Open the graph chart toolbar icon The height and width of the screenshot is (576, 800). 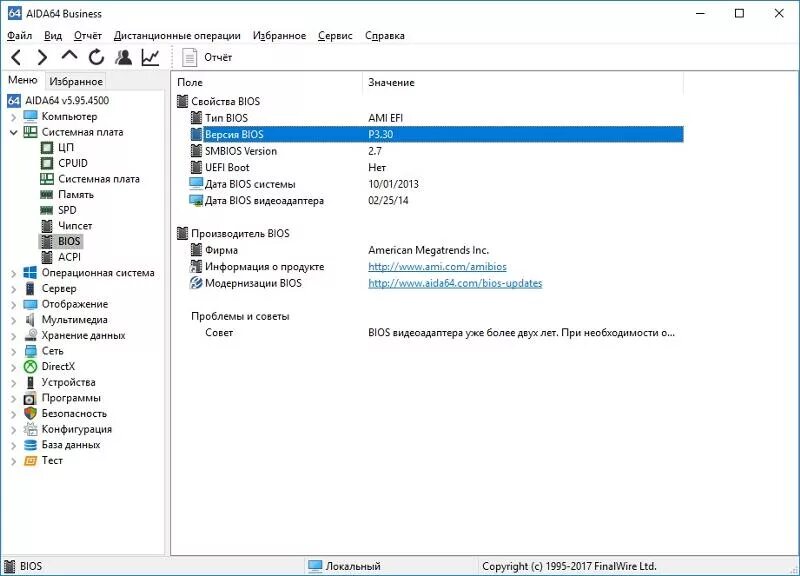click(x=151, y=57)
